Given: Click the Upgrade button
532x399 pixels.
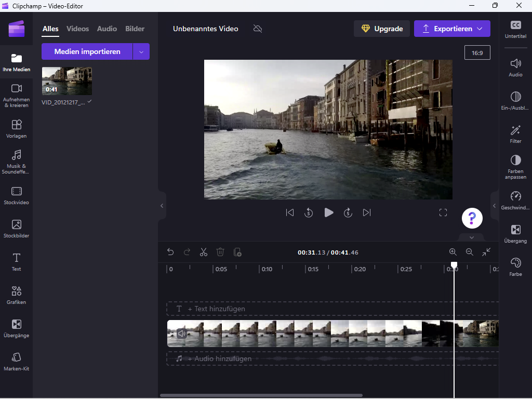Looking at the screenshot, I should pyautogui.click(x=382, y=29).
